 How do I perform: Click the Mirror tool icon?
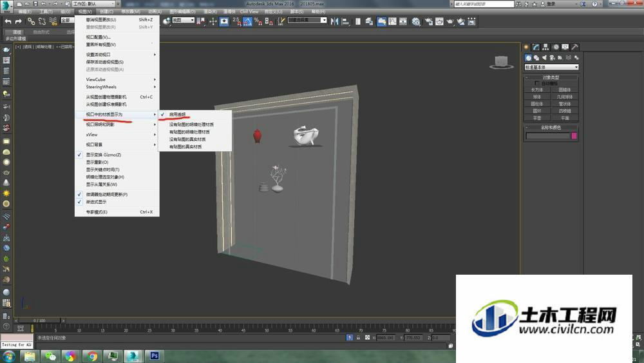(x=335, y=21)
